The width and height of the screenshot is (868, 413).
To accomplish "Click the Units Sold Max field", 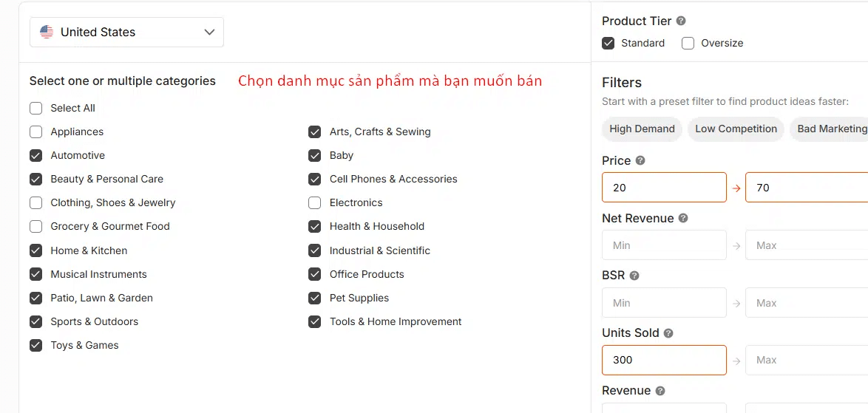I will [x=806, y=360].
